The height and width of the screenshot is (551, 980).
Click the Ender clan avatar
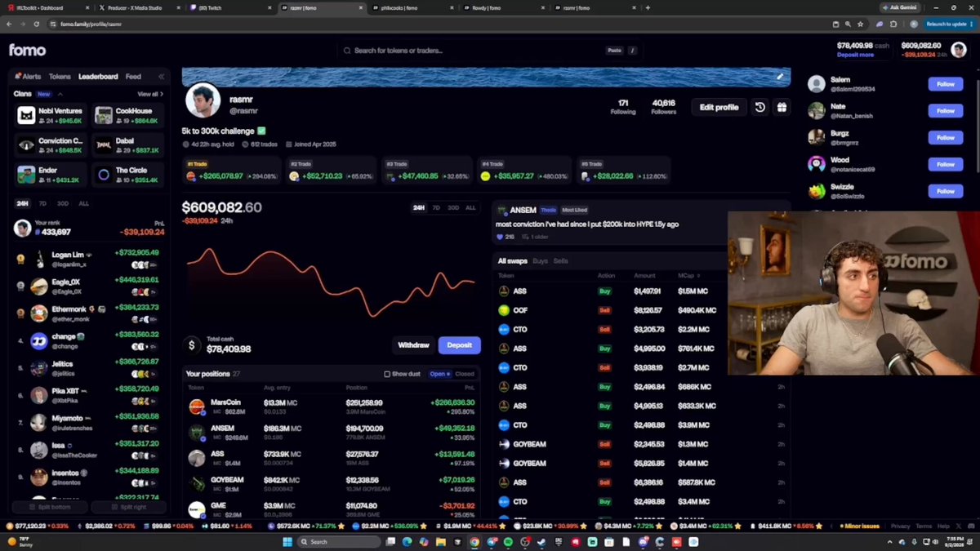coord(26,175)
